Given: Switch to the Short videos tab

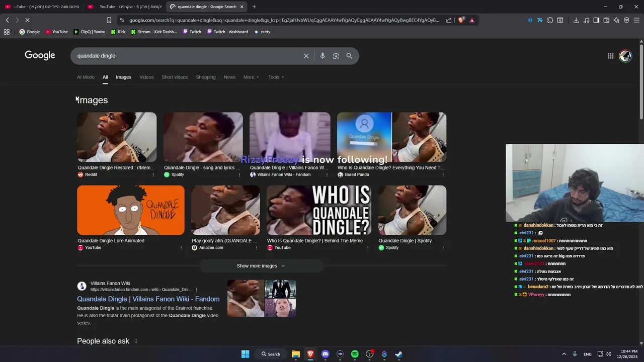Looking at the screenshot, I should (x=175, y=77).
